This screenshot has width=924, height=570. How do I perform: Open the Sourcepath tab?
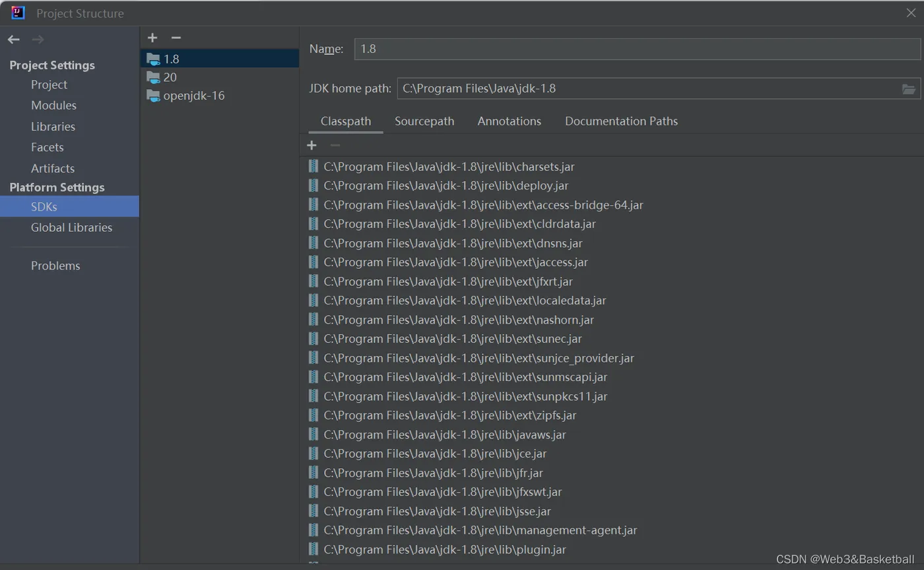click(424, 121)
